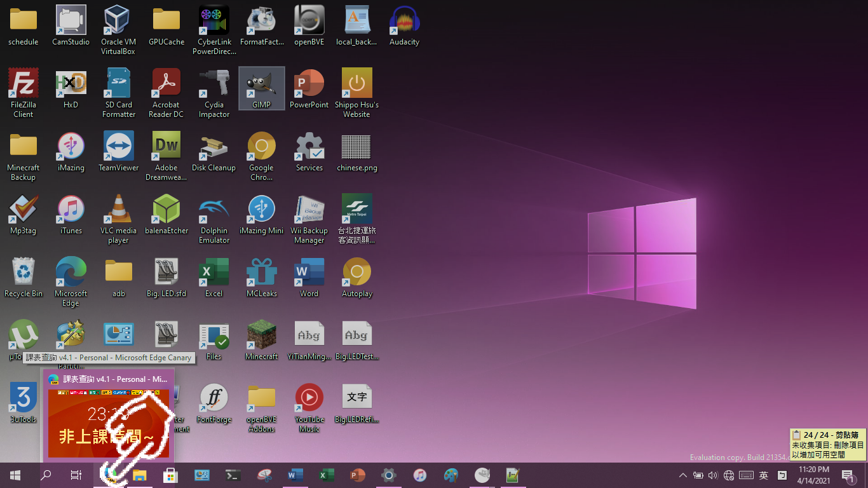
Task: Open the TeamViewer desktop shortcut
Action: [118, 147]
